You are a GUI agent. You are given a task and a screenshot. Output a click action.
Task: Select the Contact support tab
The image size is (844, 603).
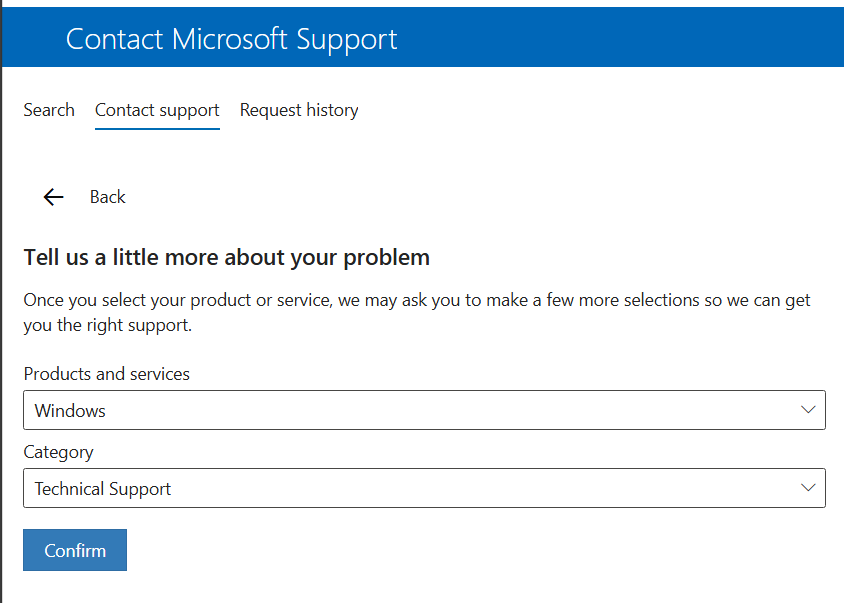tap(157, 110)
